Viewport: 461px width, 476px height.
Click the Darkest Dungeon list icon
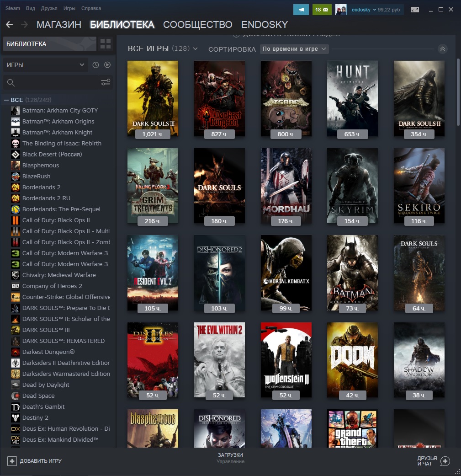pyautogui.click(x=16, y=352)
